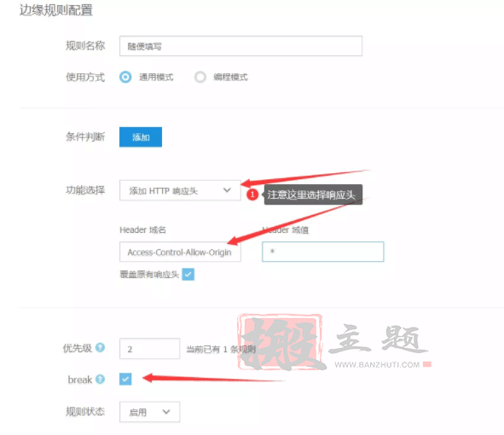Screen dimensions: 504x435
Task: Click the 使用方式 label
Action: pos(85,77)
